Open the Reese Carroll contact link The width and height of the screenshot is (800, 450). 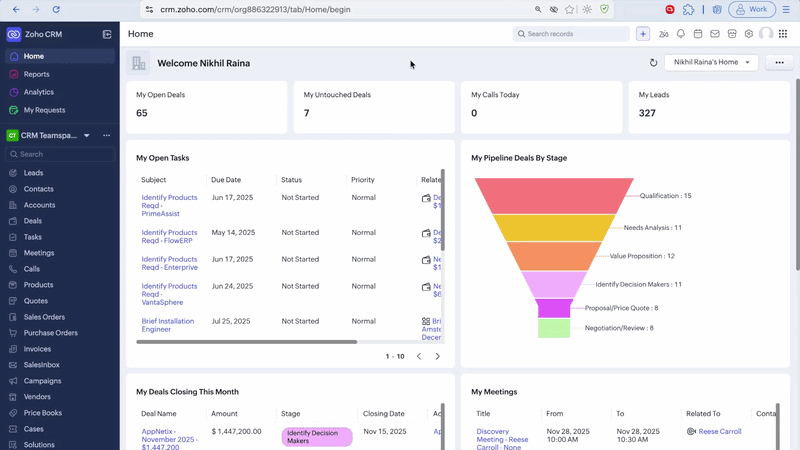point(719,431)
